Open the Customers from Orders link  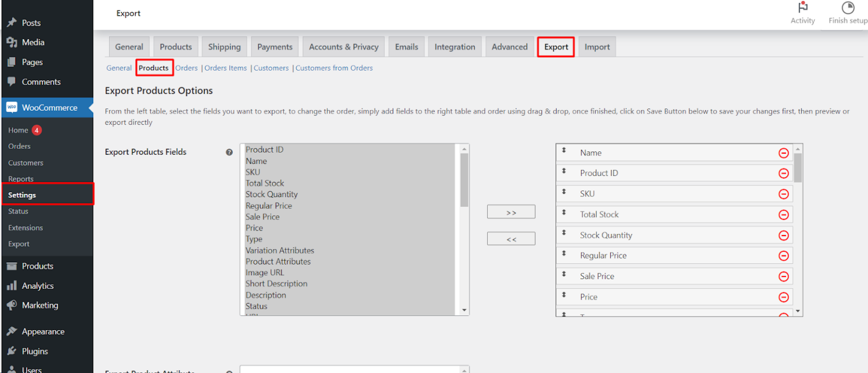pyautogui.click(x=334, y=67)
